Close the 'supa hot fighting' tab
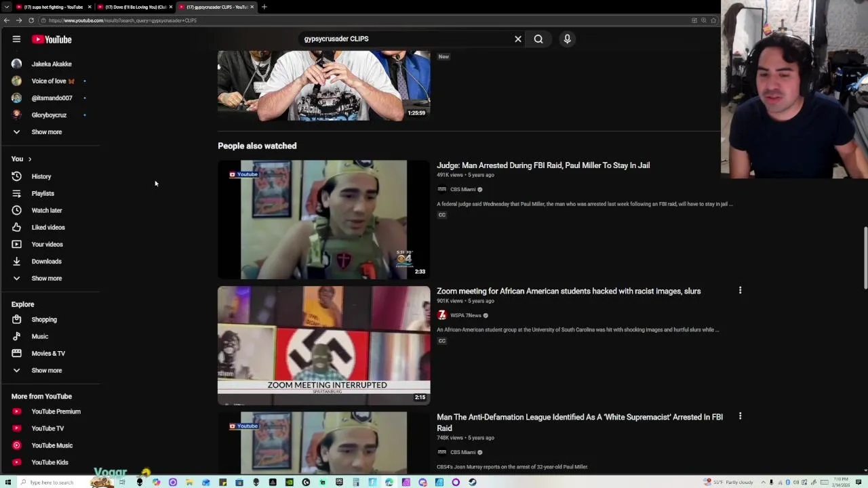The width and height of the screenshot is (868, 488). [x=89, y=7]
